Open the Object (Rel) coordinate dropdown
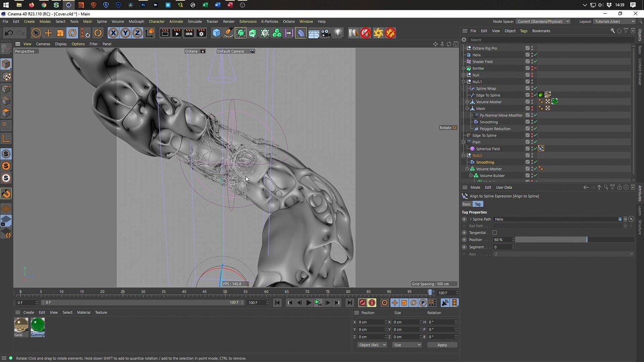 (x=372, y=345)
